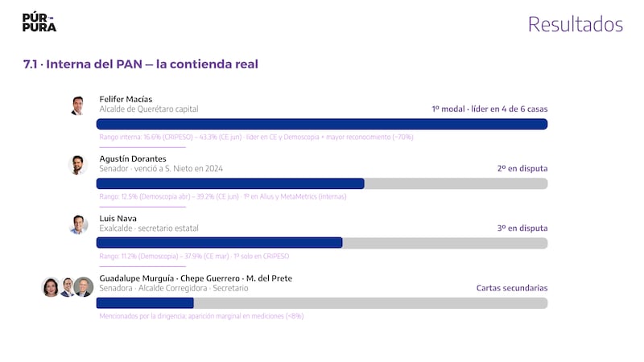Click Chepe Guerrero's avatar photo
This screenshot has width=644, height=362.
pos(68,287)
